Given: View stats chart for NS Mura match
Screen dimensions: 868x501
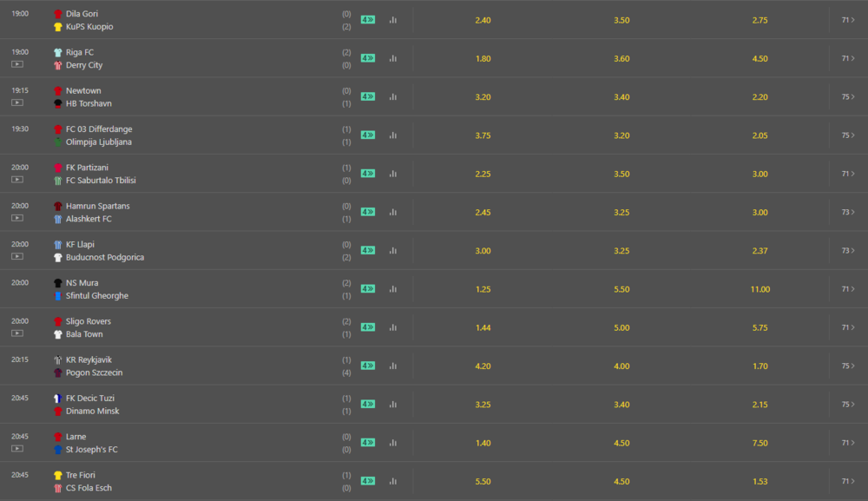Looking at the screenshot, I should tap(393, 289).
